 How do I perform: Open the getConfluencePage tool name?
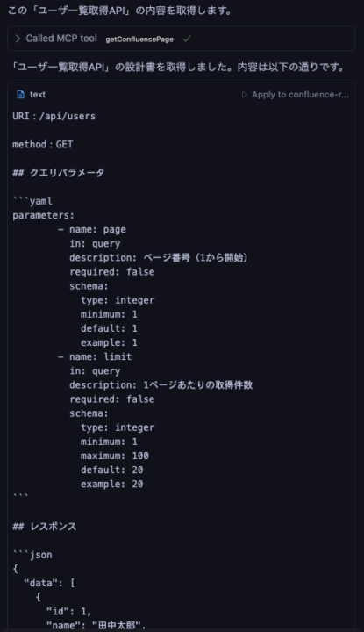click(139, 39)
